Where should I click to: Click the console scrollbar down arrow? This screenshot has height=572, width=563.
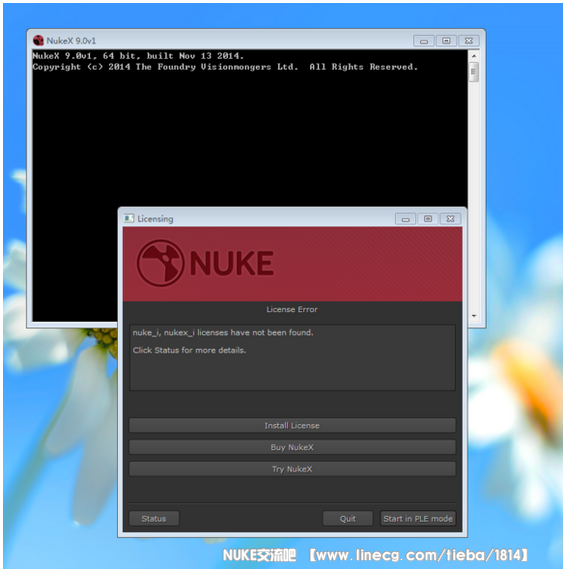pyautogui.click(x=474, y=316)
